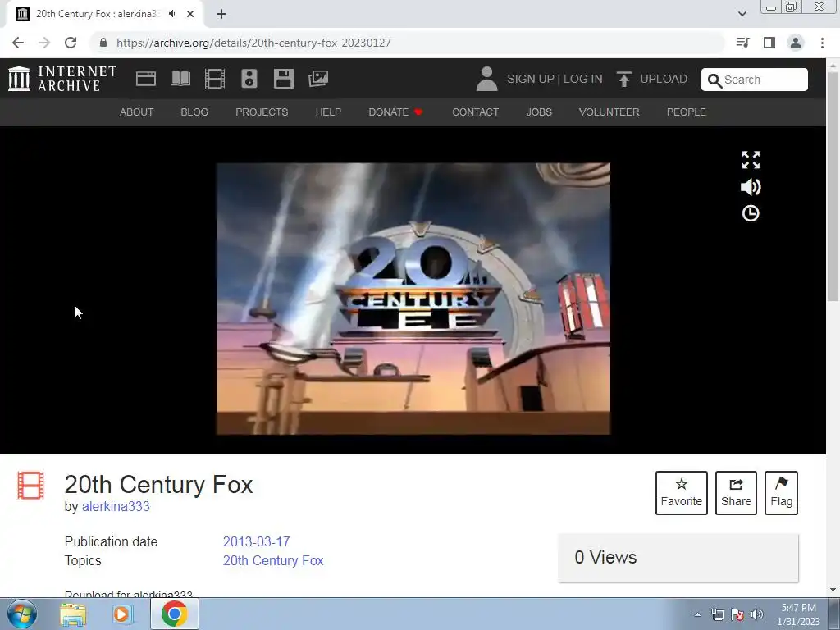Click the padlock site info icon
This screenshot has width=840, height=630.
coord(103,43)
